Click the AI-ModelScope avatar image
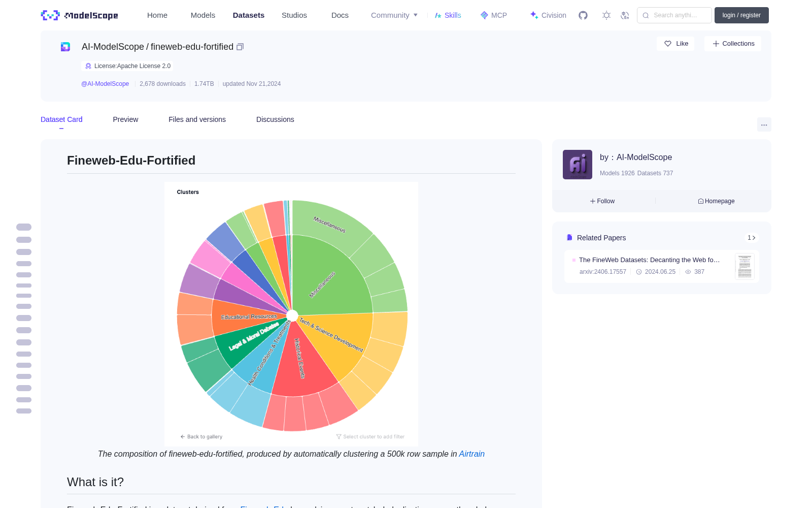This screenshot has width=812, height=508. pyautogui.click(x=578, y=165)
